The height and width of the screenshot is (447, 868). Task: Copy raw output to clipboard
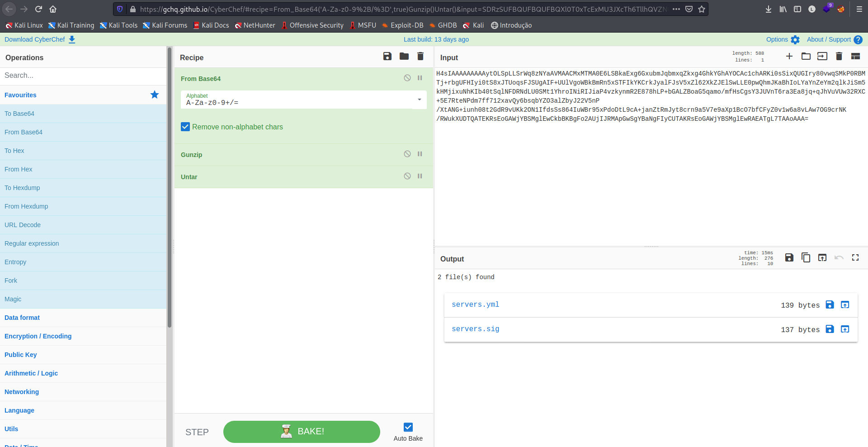(806, 258)
